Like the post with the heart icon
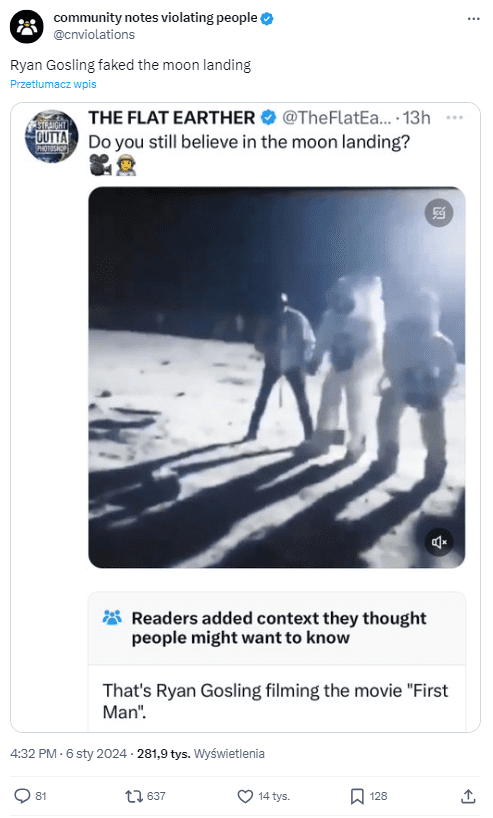 245,796
